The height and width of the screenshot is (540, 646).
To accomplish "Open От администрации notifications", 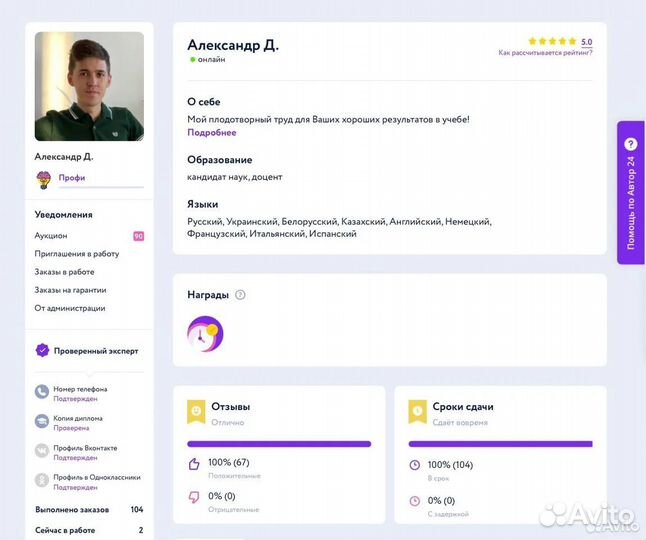I will (70, 308).
